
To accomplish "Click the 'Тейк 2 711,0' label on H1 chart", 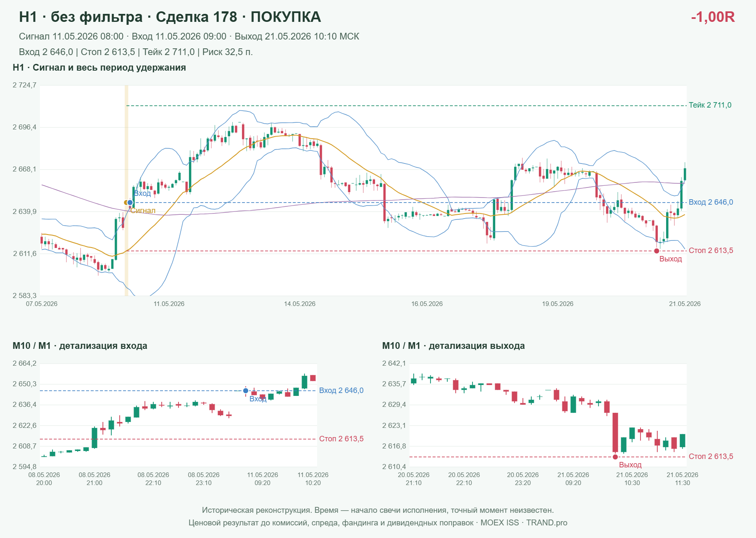I will click(x=710, y=105).
